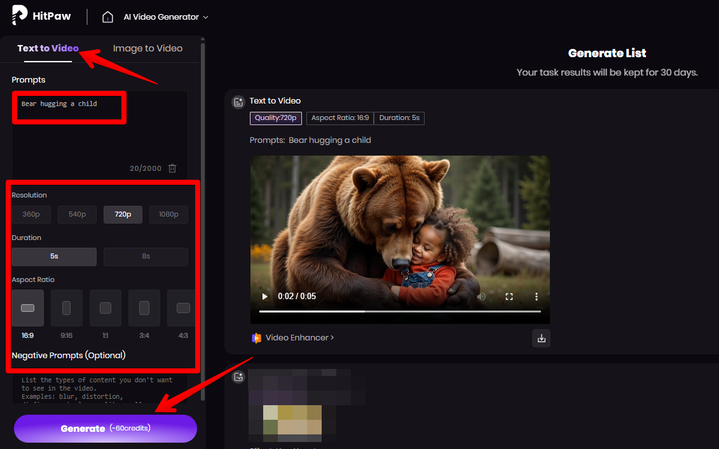Select 1080p resolution

click(x=168, y=214)
